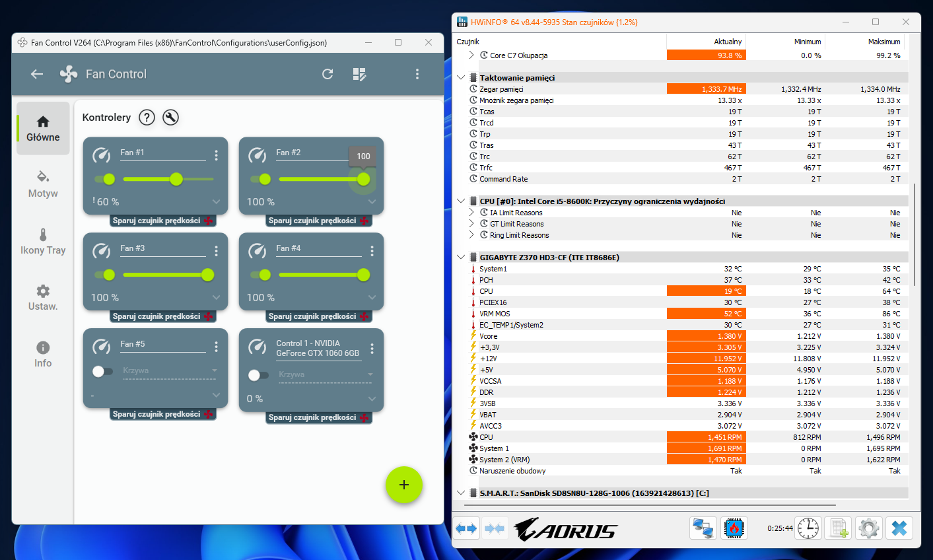Image resolution: width=933 pixels, height=560 pixels.
Task: Click the Fan #4 speed slider handle
Action: coord(364,275)
